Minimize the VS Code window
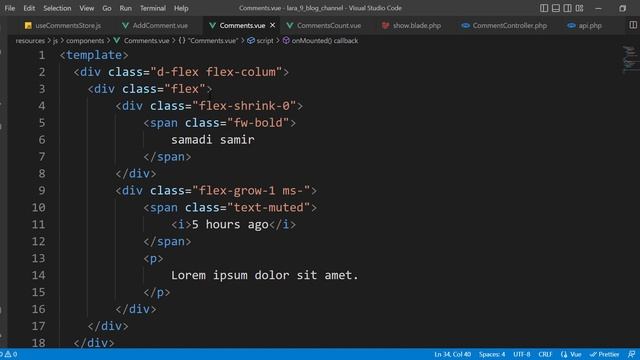The height and width of the screenshot is (360, 640). 598,8
